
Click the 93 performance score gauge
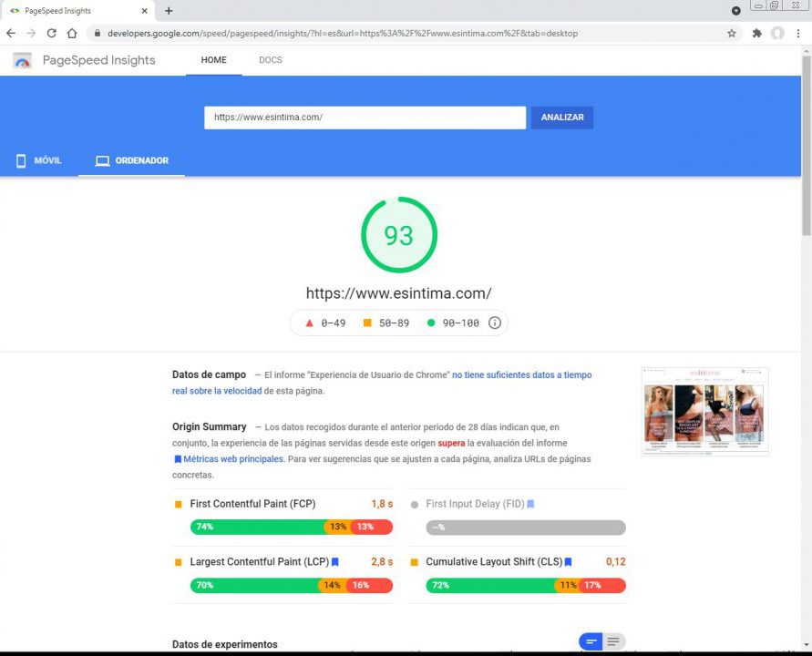coord(399,234)
